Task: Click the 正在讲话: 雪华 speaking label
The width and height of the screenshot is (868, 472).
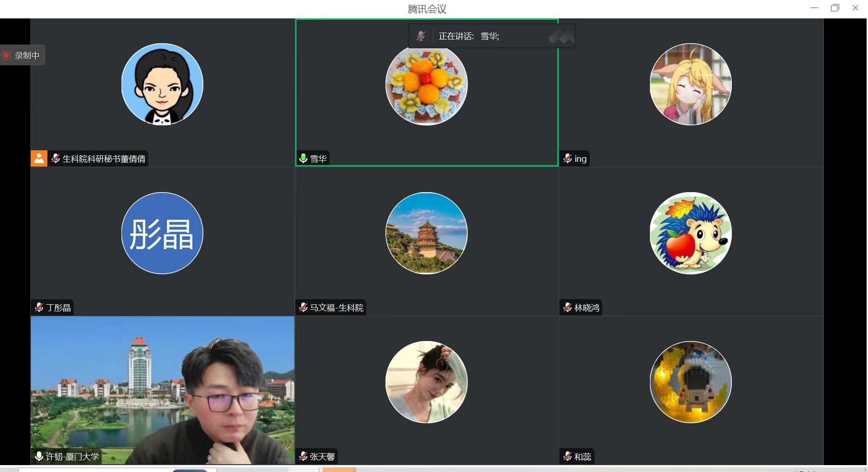Action: 469,36
